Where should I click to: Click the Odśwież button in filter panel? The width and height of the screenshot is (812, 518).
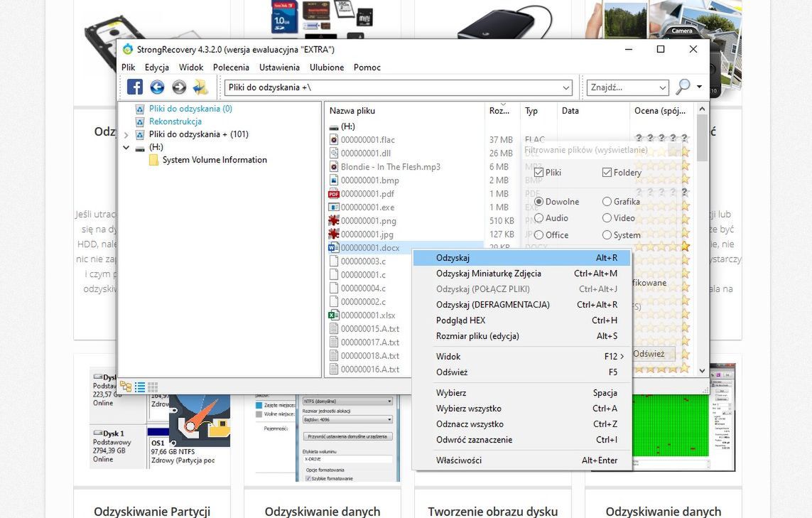tap(654, 354)
